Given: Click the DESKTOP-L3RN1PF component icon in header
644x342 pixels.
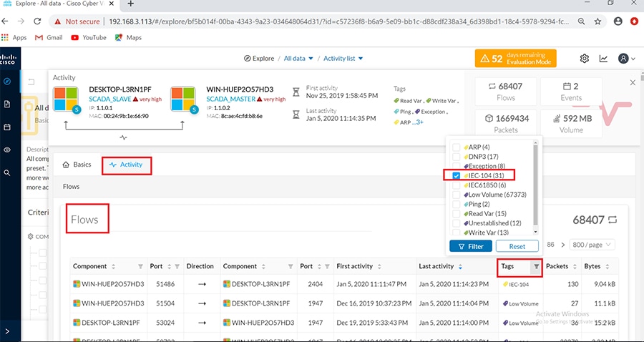Looking at the screenshot, I should (x=66, y=99).
